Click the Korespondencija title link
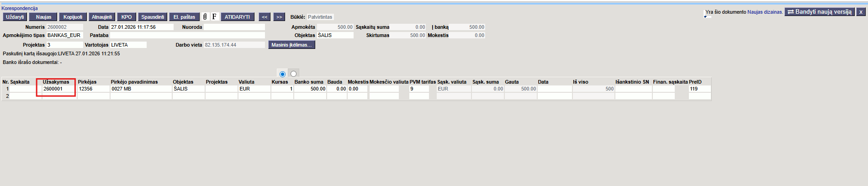868x186 pixels. 20,8
